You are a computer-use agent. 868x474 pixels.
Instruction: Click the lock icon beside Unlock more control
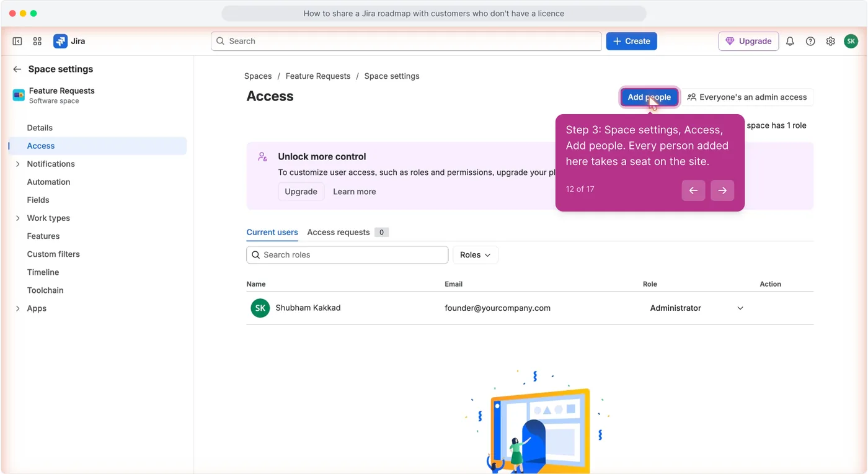[x=263, y=157]
